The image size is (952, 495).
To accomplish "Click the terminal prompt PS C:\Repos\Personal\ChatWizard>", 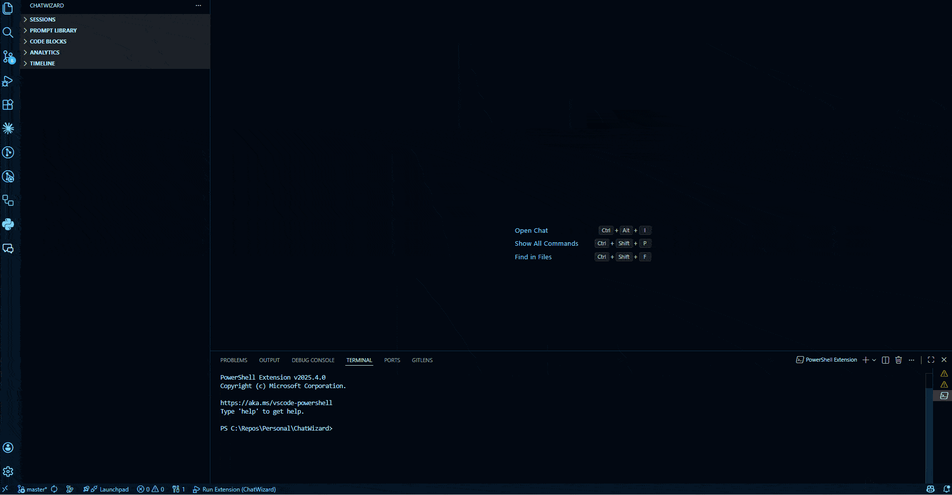I will point(276,429).
